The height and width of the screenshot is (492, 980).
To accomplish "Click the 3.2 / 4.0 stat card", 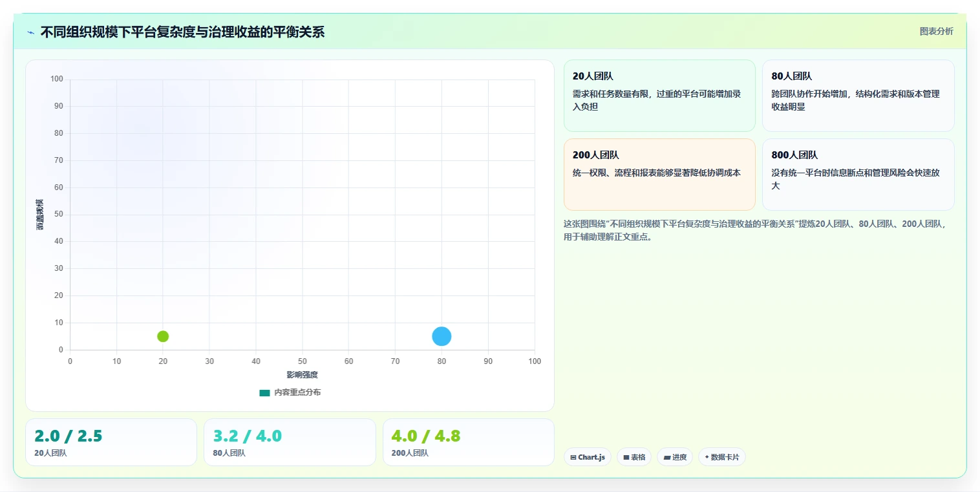I will point(290,442).
